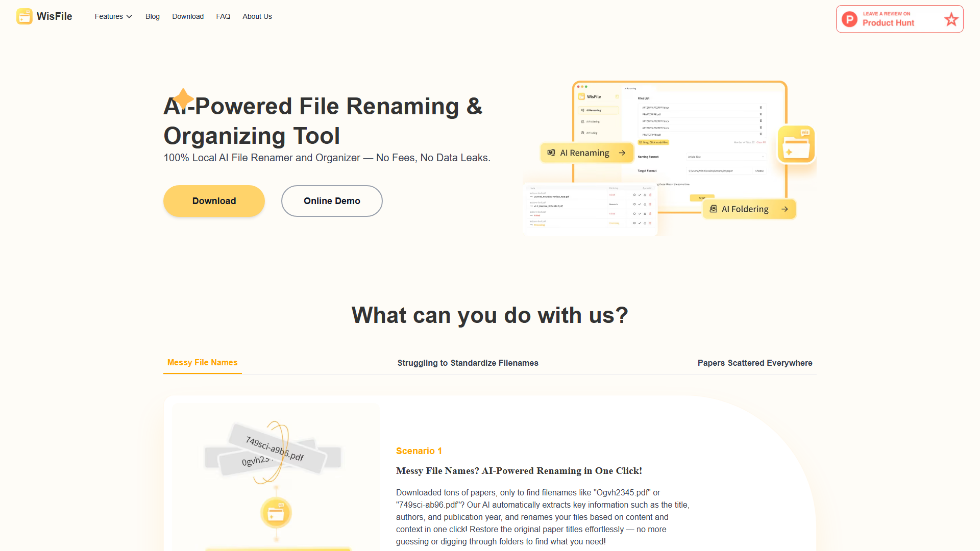
Task: Click the round folder icon in scenario illustration
Action: pyautogui.click(x=276, y=513)
